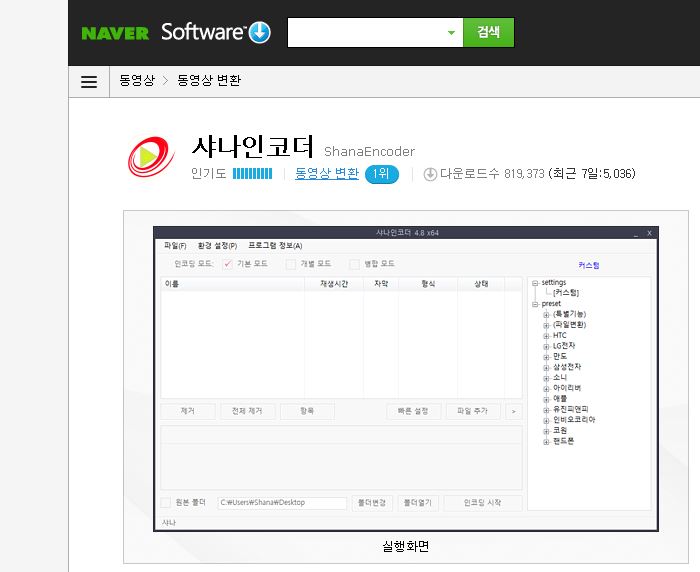Click the 인코딩 시작 button
Screen dimensions: 700x572
483,503
